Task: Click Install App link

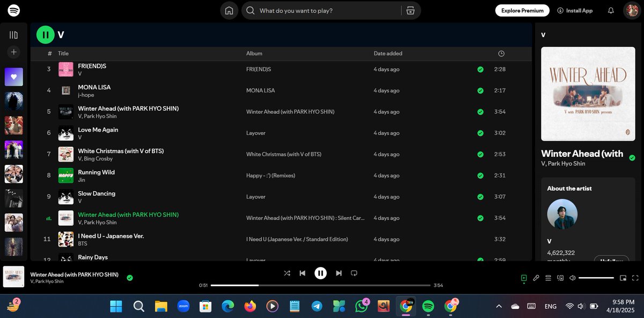Action: (575, 10)
